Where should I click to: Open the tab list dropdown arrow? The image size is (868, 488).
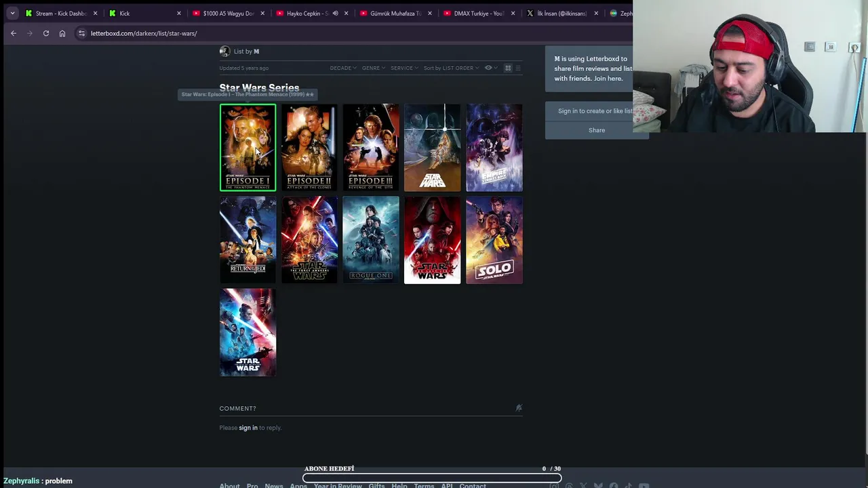click(12, 13)
